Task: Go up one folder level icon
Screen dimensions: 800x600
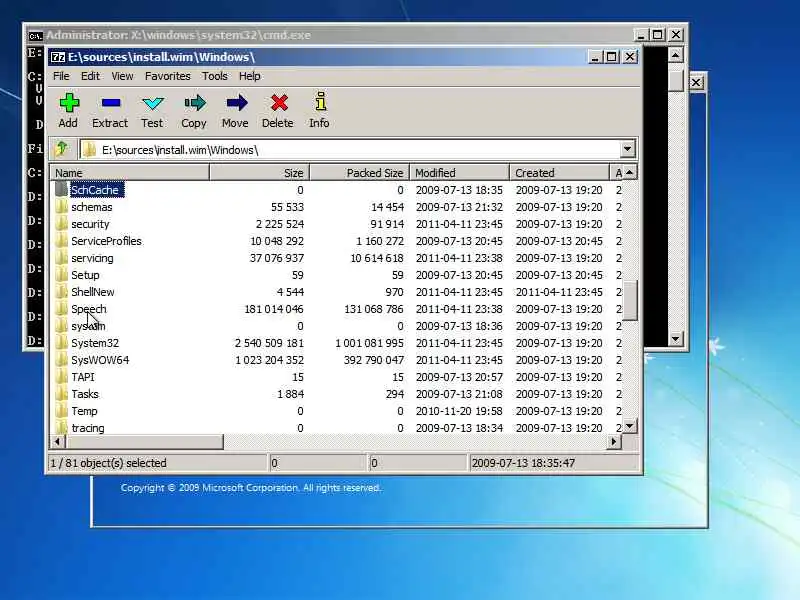Action: (x=62, y=149)
